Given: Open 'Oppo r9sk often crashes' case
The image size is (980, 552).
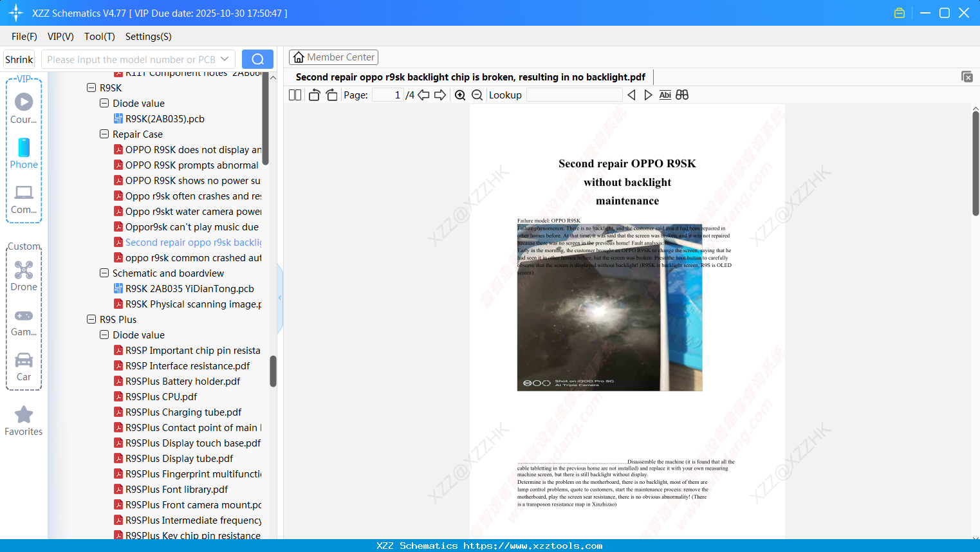Looking at the screenshot, I should (187, 196).
